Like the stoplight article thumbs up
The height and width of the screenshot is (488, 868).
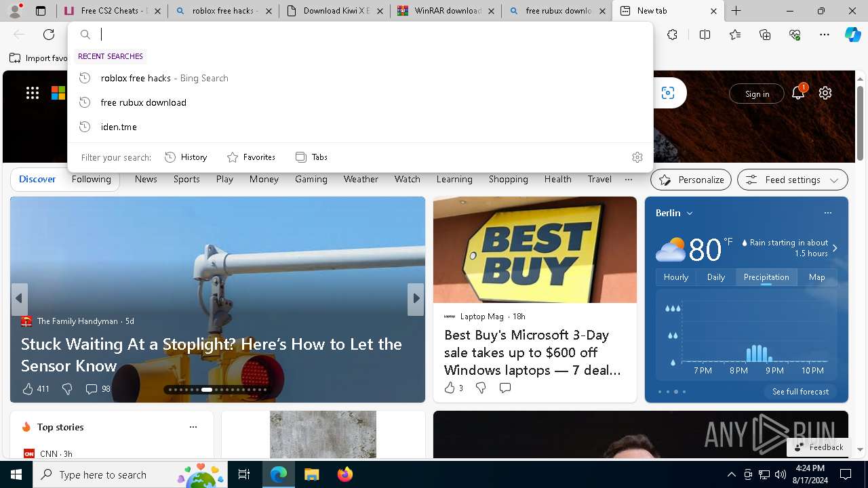[28, 388]
